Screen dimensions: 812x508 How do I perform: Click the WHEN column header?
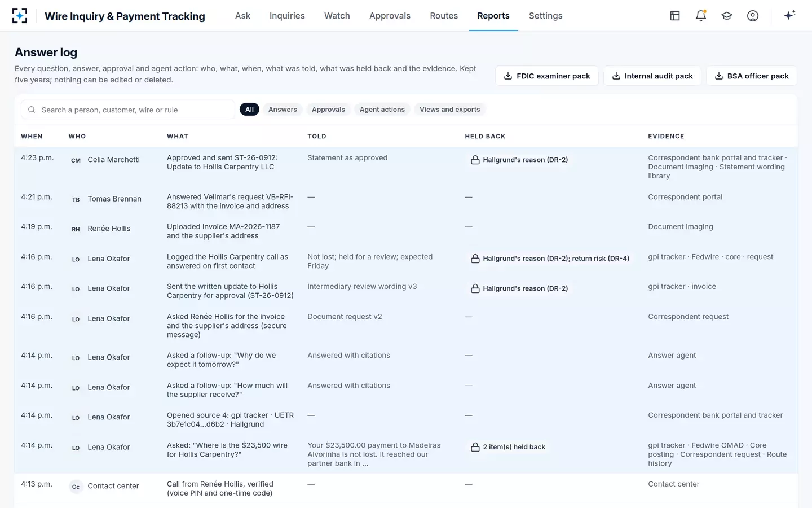coord(32,136)
